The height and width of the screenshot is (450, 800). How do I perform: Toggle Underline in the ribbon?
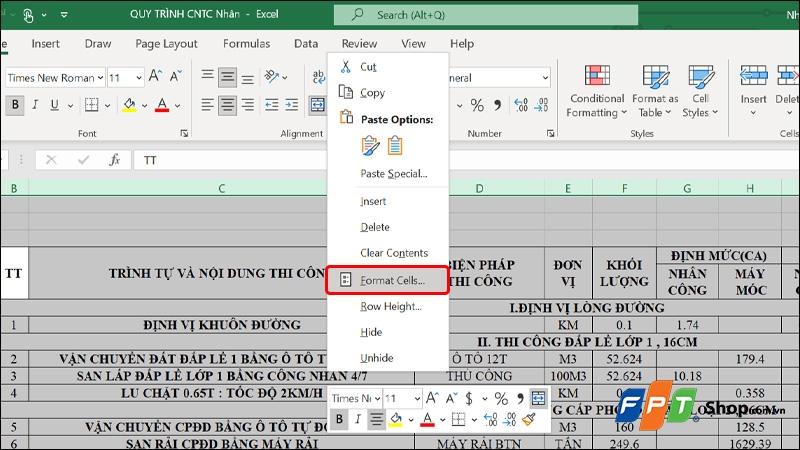pyautogui.click(x=54, y=105)
